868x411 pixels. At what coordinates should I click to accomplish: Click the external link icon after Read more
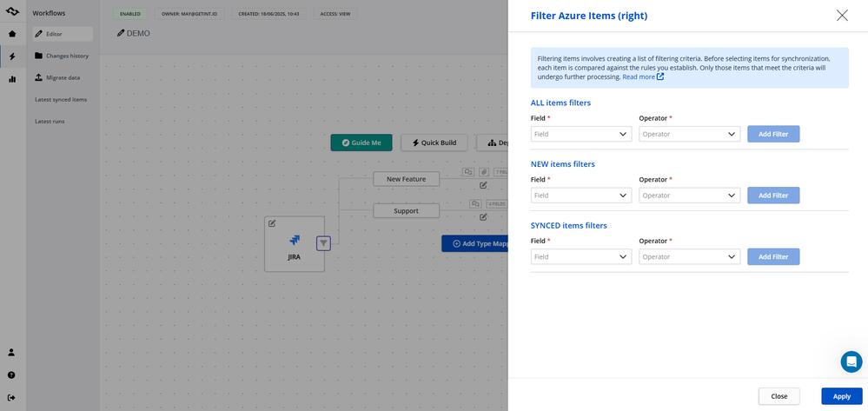point(660,77)
